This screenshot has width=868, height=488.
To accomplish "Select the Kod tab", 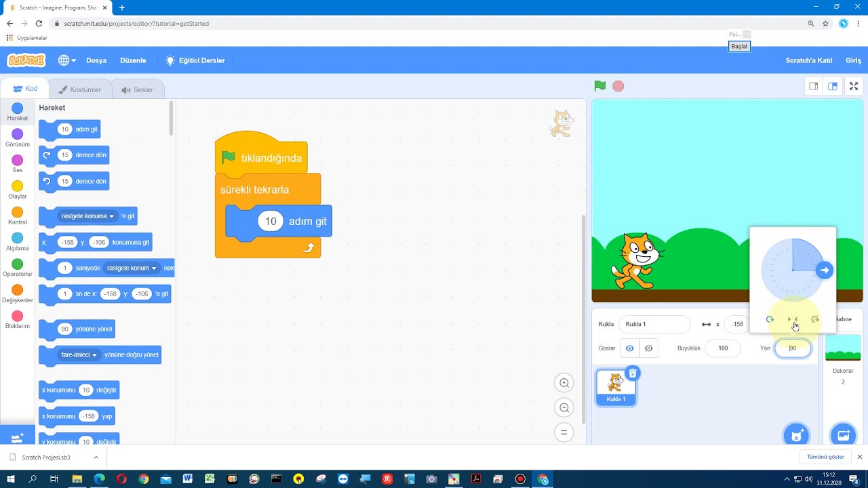I will pos(26,89).
